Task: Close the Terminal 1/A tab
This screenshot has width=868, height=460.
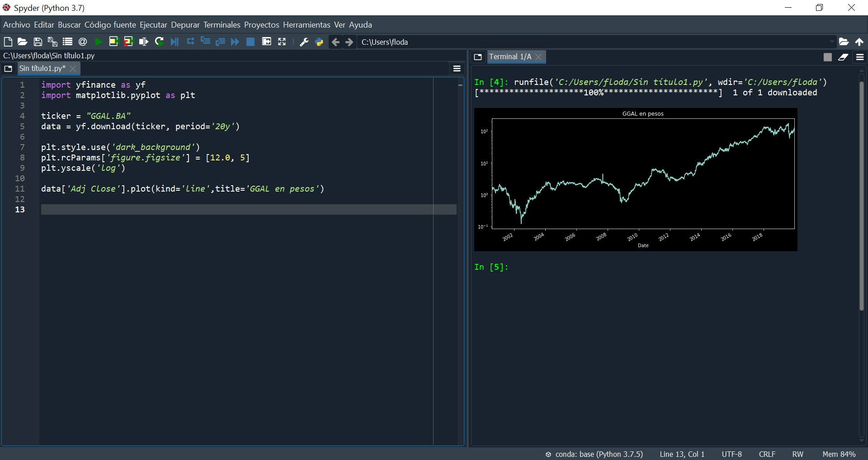Action: coord(538,57)
